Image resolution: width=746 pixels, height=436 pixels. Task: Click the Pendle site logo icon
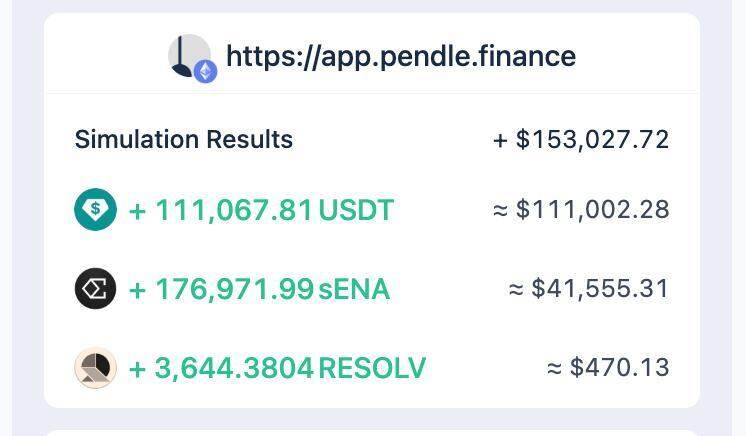[186, 55]
